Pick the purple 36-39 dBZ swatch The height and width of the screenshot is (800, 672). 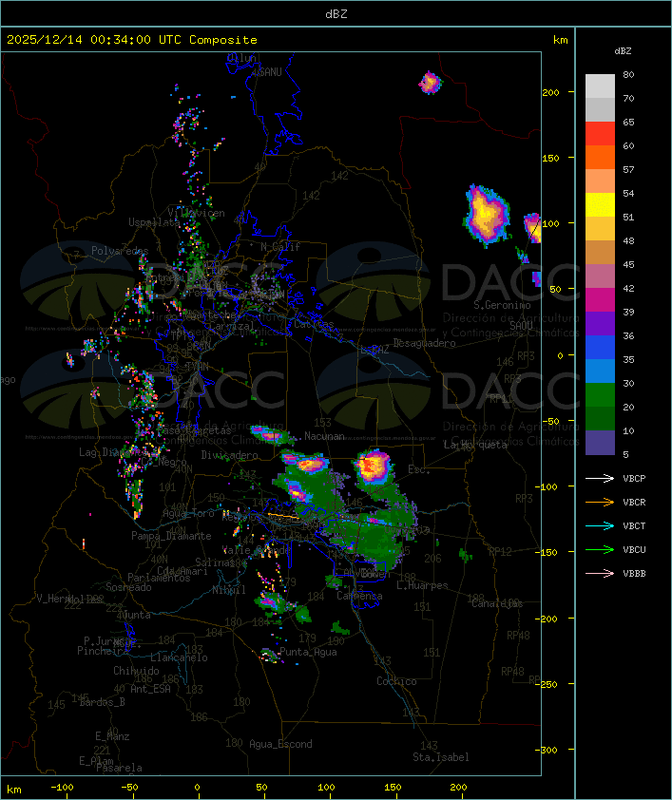[600, 323]
